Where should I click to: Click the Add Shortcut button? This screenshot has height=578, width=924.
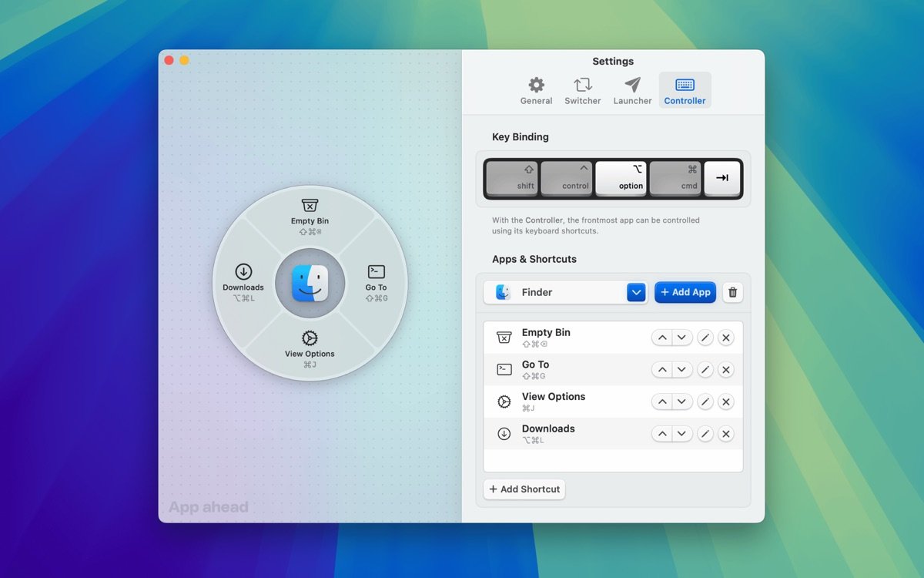[x=524, y=489]
